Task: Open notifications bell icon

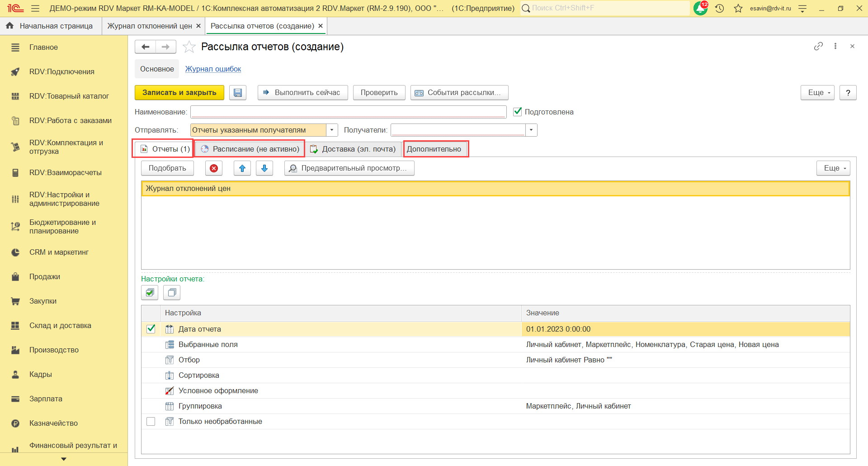Action: point(700,8)
